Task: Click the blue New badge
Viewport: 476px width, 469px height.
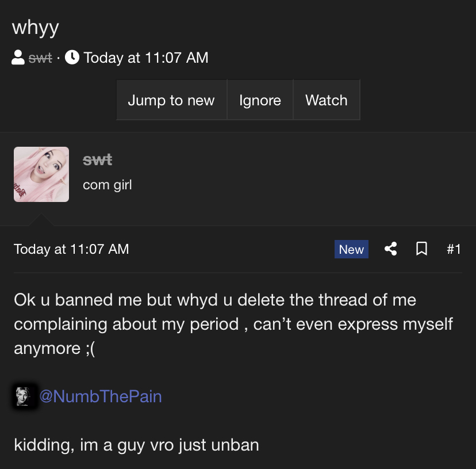Action: (351, 249)
